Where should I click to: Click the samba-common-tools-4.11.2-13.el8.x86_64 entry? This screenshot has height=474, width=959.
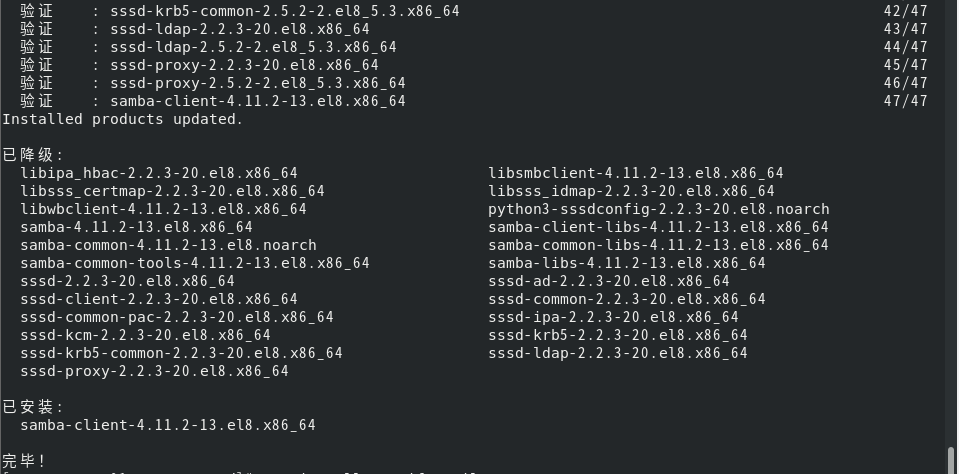tap(194, 263)
